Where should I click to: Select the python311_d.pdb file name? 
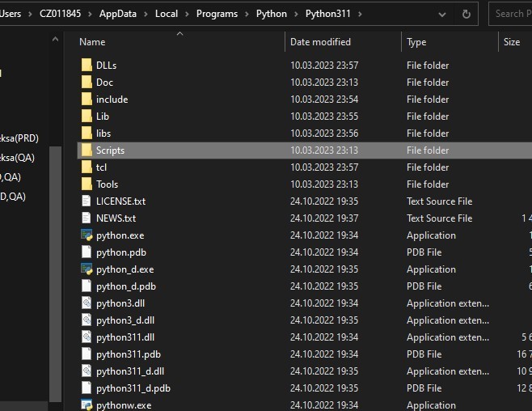[133, 388]
